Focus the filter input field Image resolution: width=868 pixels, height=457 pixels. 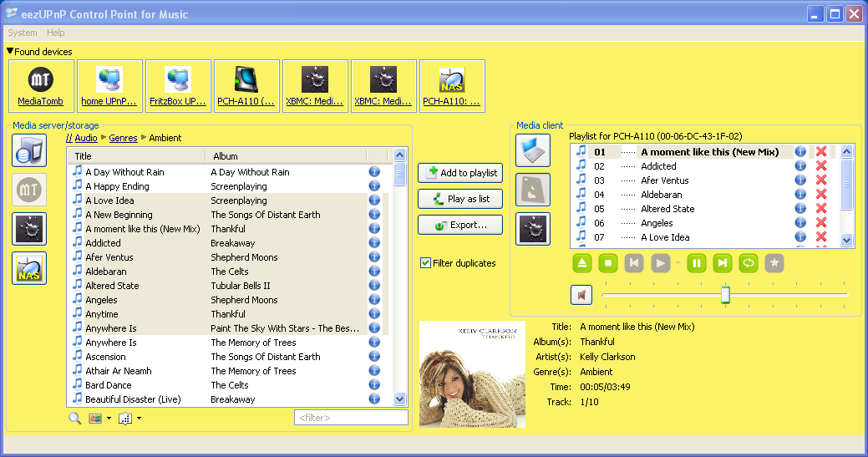[x=351, y=418]
